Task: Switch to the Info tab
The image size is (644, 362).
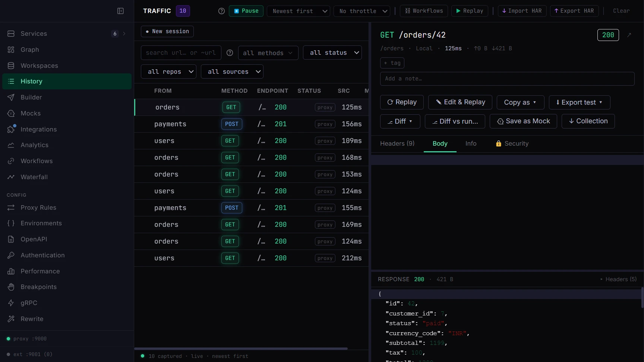Action: 471,143
